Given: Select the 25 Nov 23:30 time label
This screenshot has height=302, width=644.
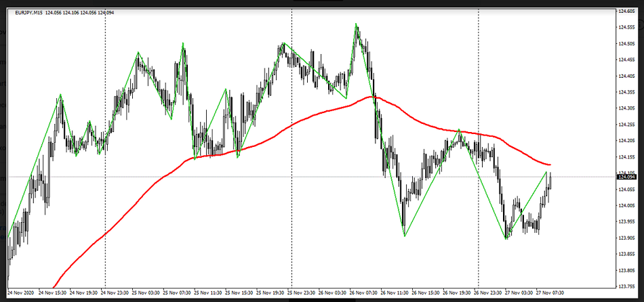Looking at the screenshot, I should [x=301, y=295].
